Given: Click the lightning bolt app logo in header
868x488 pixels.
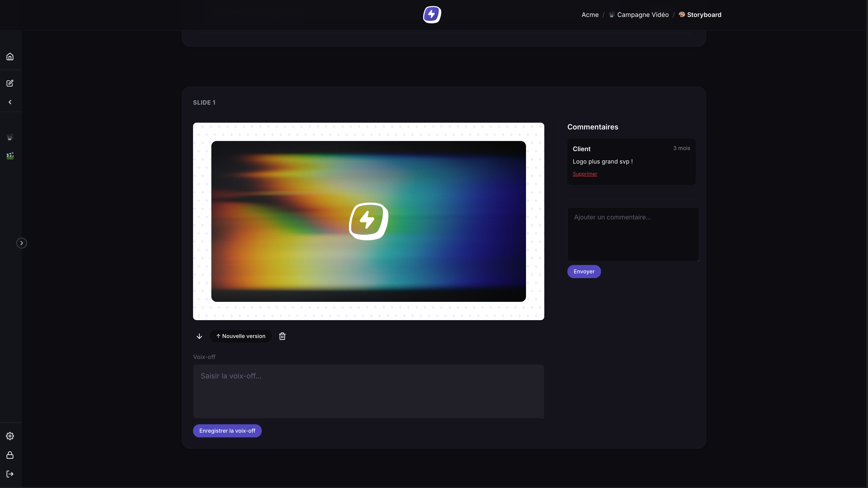Looking at the screenshot, I should point(432,14).
